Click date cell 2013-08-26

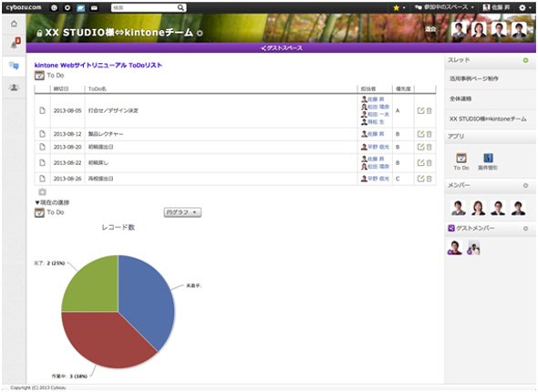click(x=67, y=179)
